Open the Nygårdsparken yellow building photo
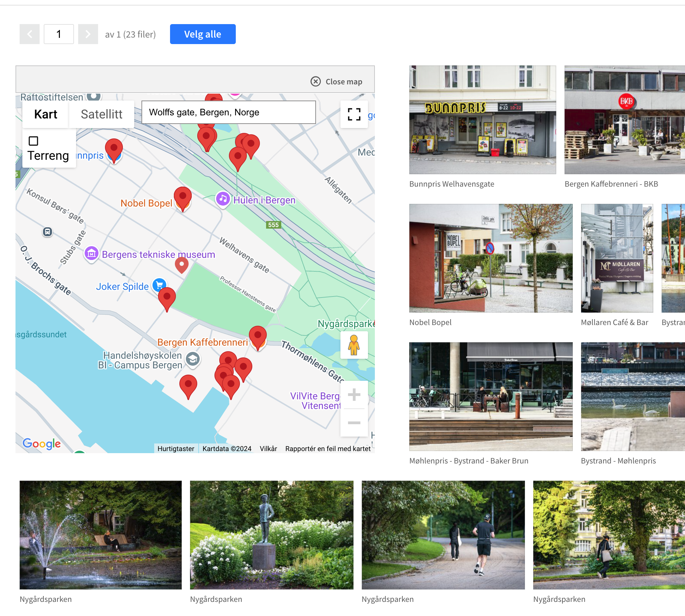 [x=609, y=535]
